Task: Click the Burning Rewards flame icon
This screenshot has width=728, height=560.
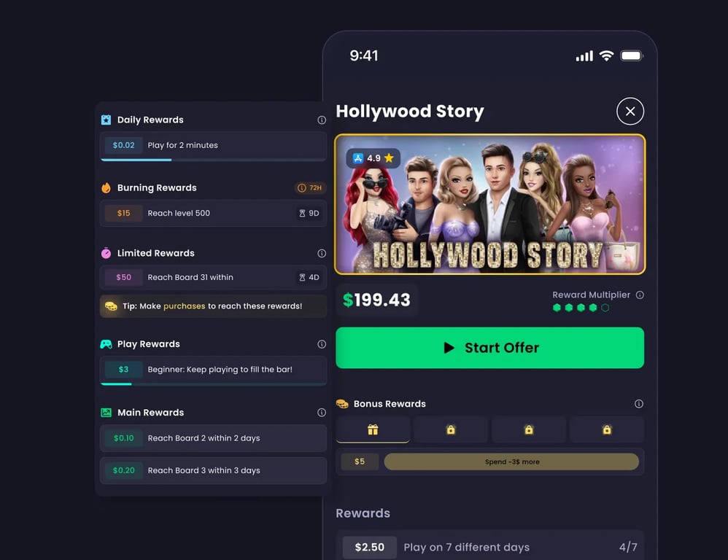Action: click(106, 188)
